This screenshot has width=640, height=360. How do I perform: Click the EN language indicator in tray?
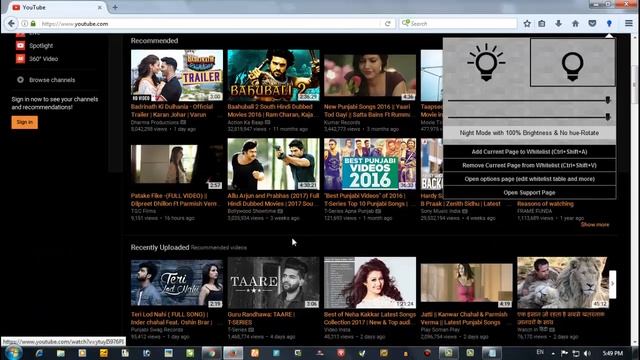pos(540,352)
